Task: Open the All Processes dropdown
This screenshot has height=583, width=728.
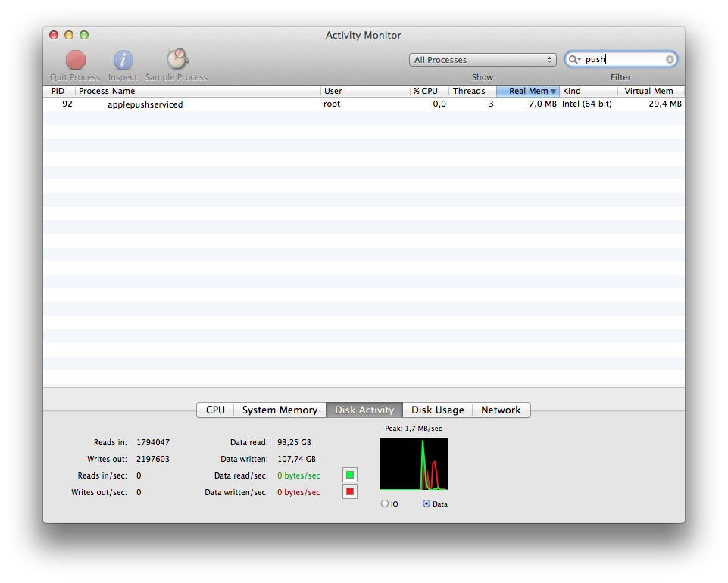Action: [483, 60]
